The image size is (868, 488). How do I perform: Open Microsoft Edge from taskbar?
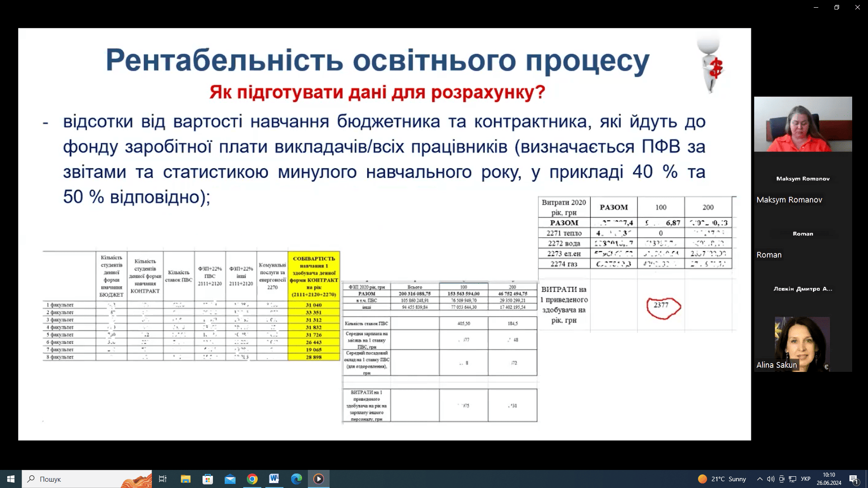296,479
